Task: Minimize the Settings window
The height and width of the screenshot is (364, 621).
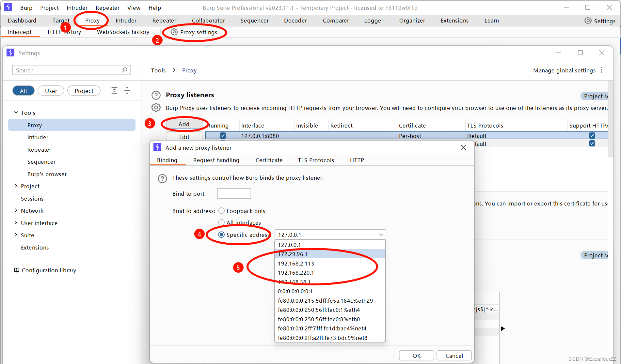Action: pyautogui.click(x=559, y=53)
